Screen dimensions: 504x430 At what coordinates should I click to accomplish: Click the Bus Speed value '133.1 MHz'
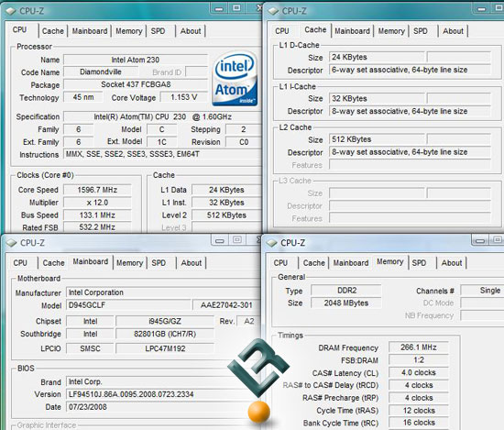[97, 215]
